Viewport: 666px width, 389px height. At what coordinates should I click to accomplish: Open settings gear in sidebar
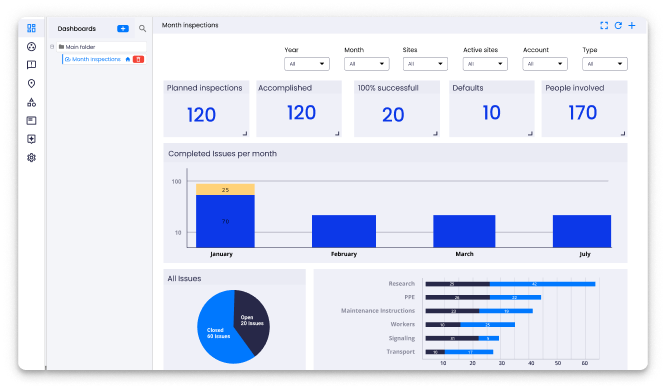click(x=31, y=158)
